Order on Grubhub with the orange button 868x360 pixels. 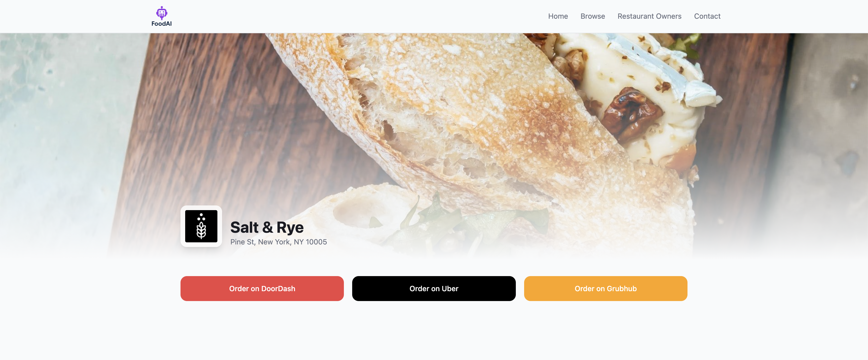(x=606, y=289)
